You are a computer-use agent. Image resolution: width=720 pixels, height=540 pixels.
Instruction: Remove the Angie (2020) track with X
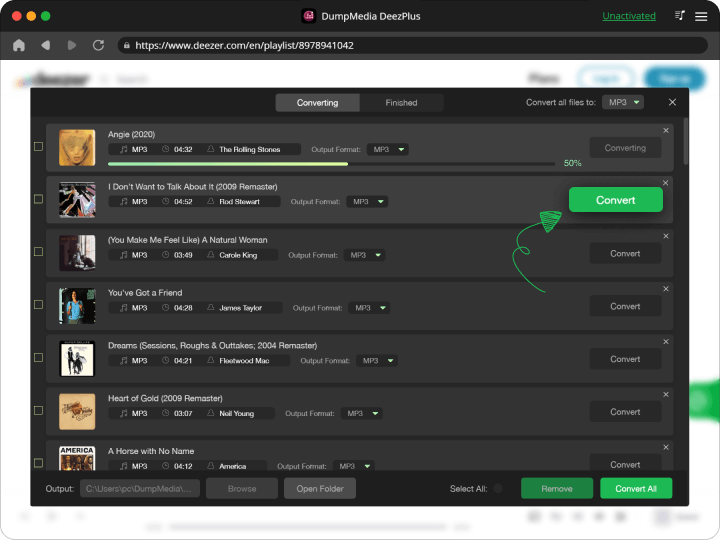pyautogui.click(x=666, y=131)
